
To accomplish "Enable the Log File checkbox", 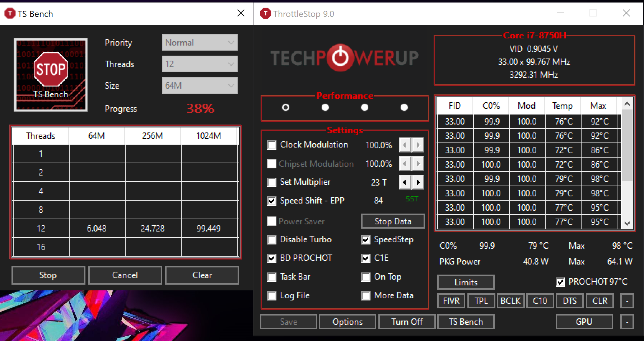I will (x=272, y=296).
